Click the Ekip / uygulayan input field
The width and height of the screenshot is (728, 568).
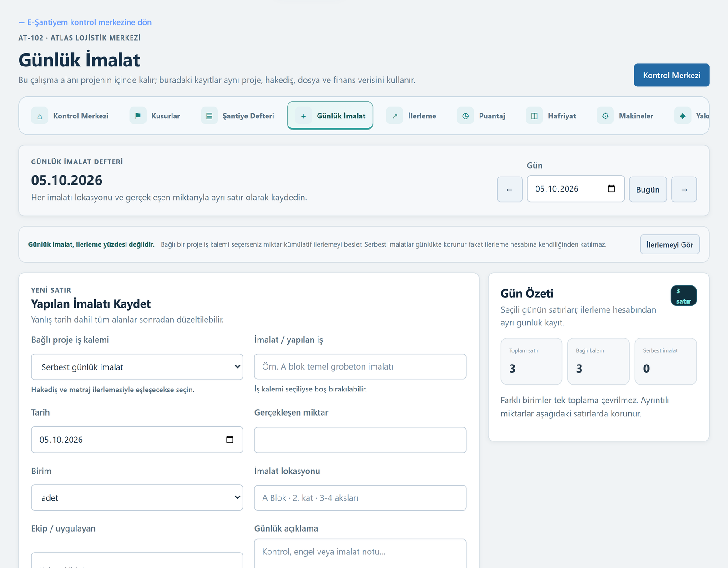(137, 560)
